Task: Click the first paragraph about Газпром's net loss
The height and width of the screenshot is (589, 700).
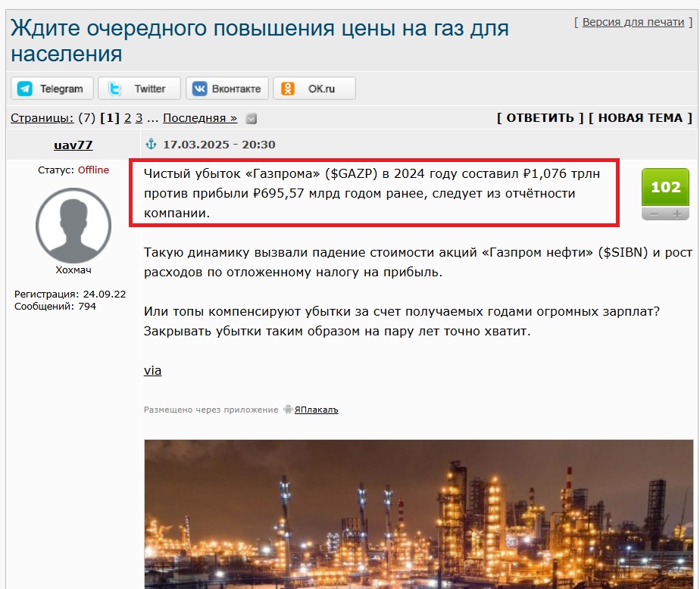Action: [x=372, y=193]
